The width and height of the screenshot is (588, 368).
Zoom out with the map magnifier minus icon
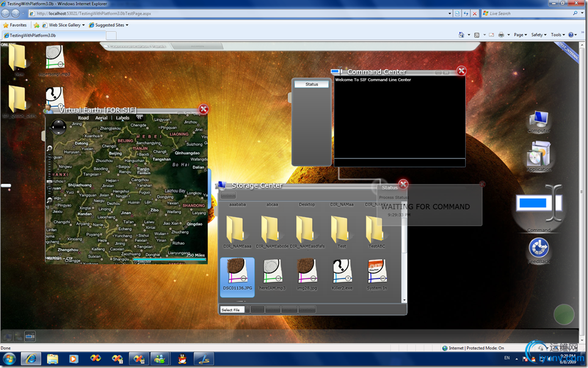(49, 201)
